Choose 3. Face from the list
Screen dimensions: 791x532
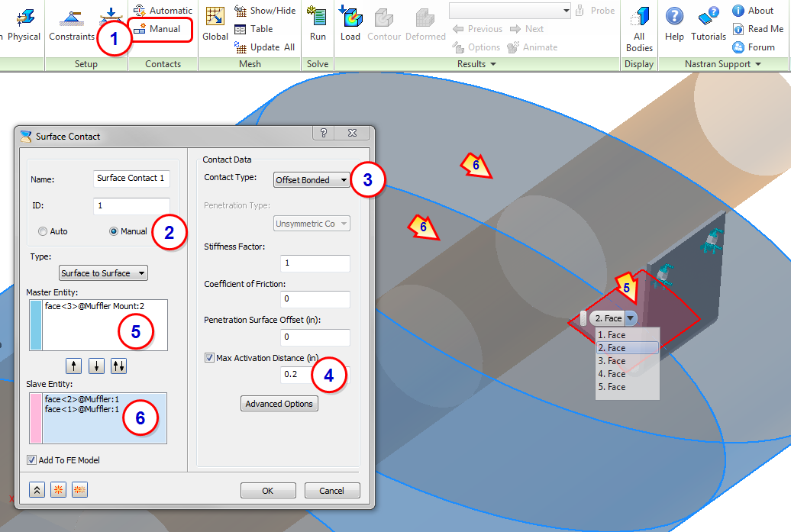(627, 361)
